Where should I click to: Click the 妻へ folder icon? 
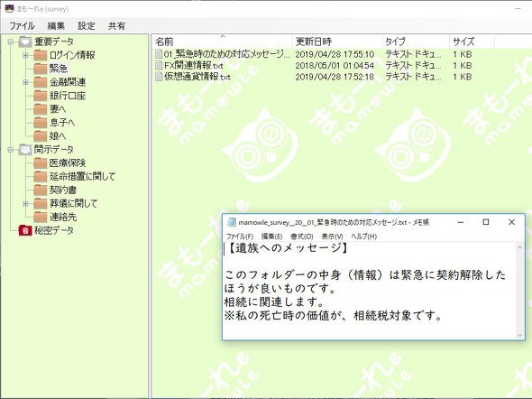(40, 109)
